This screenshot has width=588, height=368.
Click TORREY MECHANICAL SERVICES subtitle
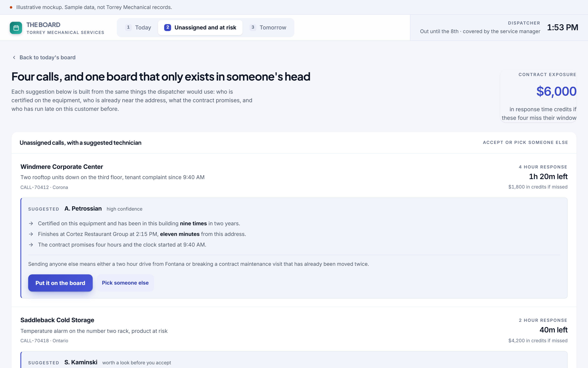[x=65, y=33]
